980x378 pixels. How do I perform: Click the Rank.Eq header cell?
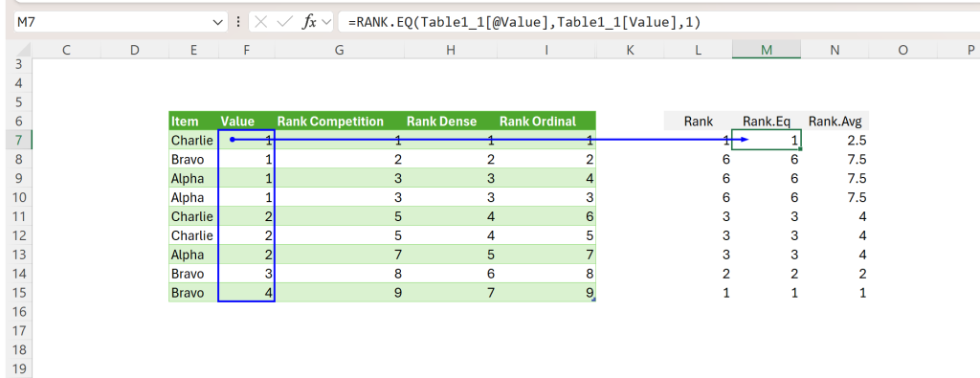click(767, 122)
